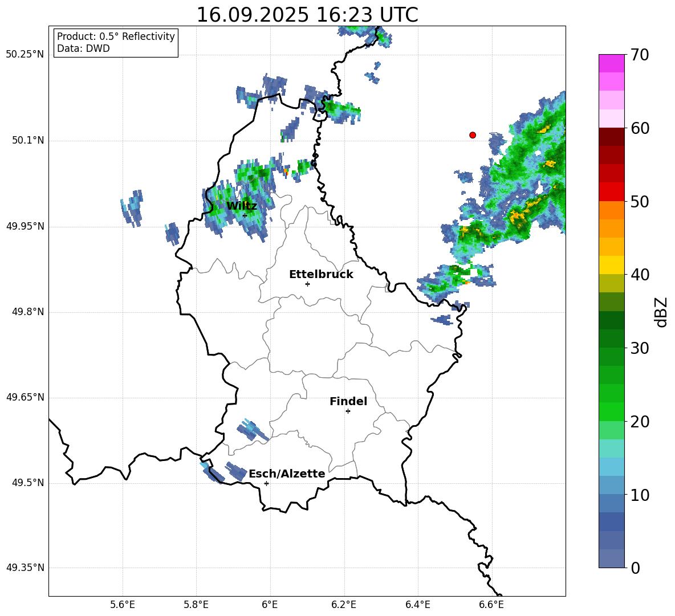
Task: Click the 40 tick on the colorbar
Action: pyautogui.click(x=639, y=275)
